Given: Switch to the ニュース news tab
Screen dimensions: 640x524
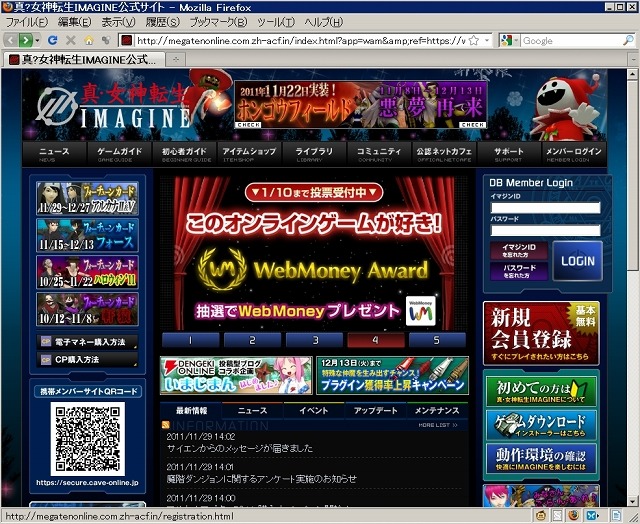Looking at the screenshot, I should click(x=252, y=411).
